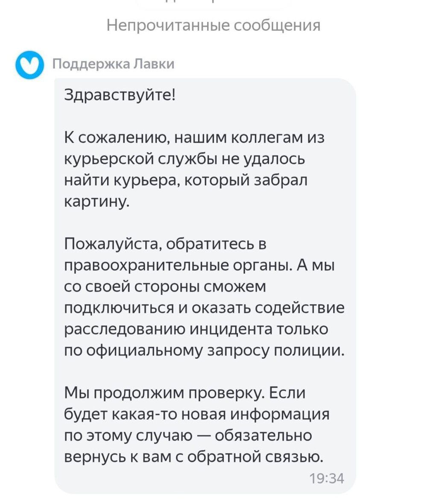Click the partially hidden pill at top
This screenshot has height=504, width=427.
click(x=213, y=4)
